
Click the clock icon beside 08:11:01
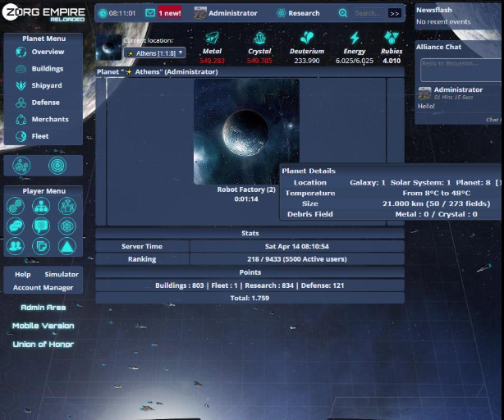103,13
